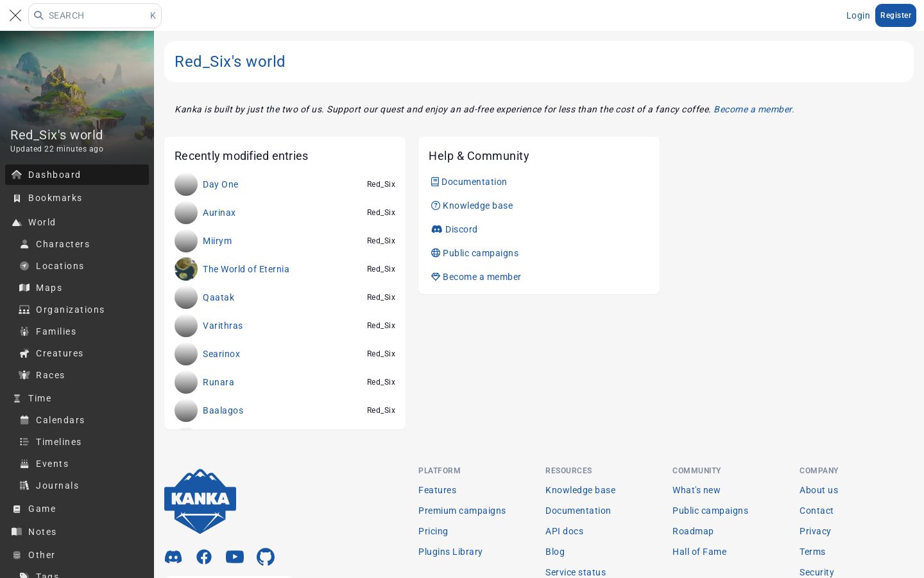Open the API docs footer link
The height and width of the screenshot is (578, 924).
pyautogui.click(x=564, y=531)
